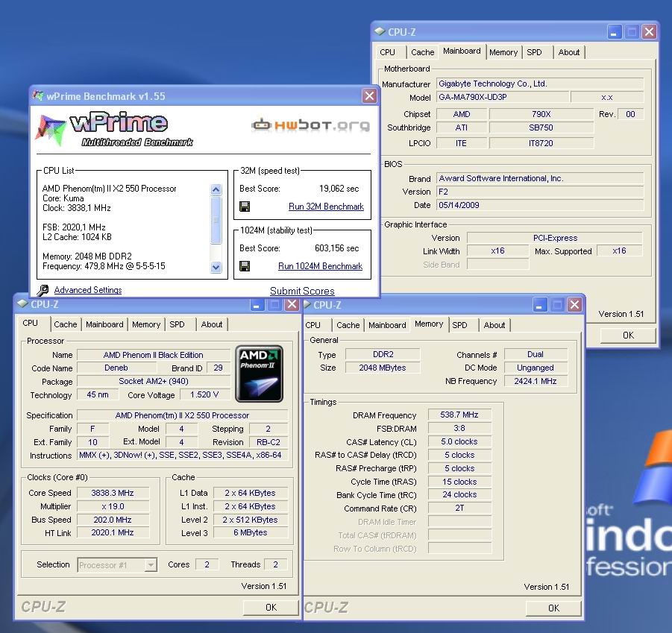Select Memory tab in Memory window

pyautogui.click(x=429, y=324)
